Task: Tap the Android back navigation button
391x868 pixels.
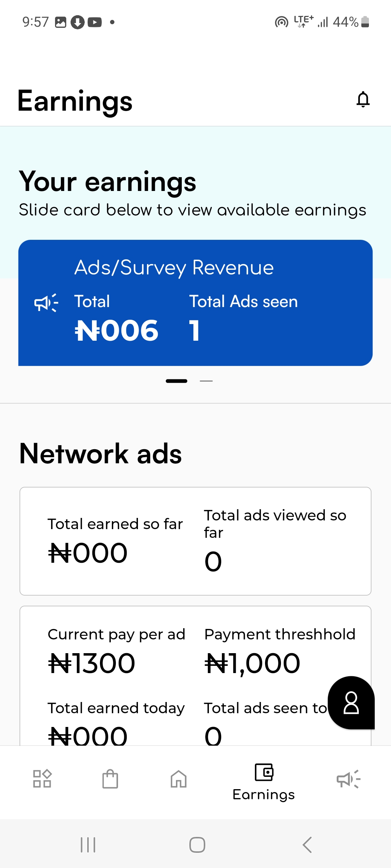Action: [307, 845]
